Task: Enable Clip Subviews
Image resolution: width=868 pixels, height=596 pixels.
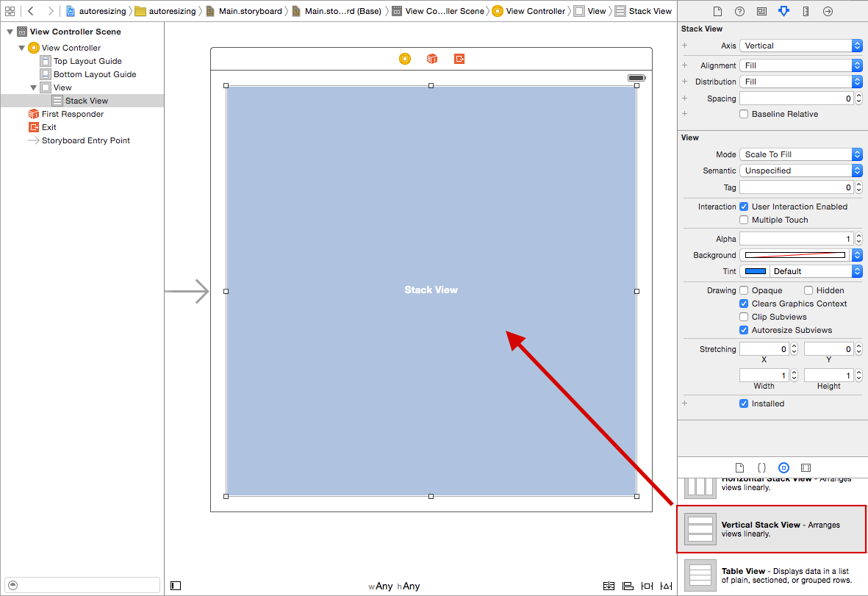Action: [744, 317]
